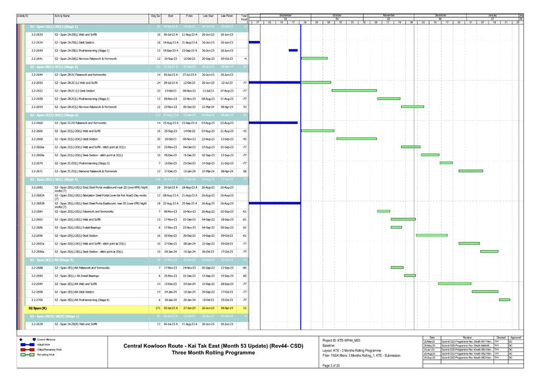Image resolution: width=555 pixels, height=392 pixels.
Task: Click the green bar for activity 3.2-2652
Action: pyautogui.click(x=354, y=90)
